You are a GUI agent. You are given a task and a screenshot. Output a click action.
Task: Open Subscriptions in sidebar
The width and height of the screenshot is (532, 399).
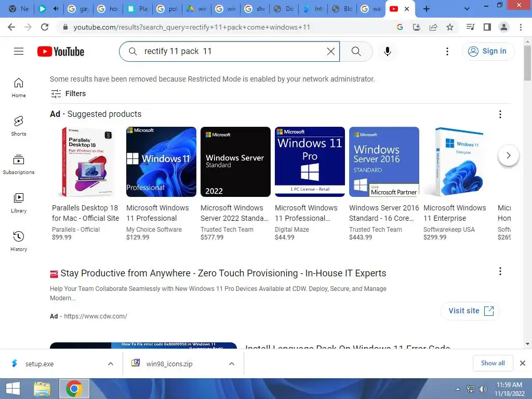(19, 165)
